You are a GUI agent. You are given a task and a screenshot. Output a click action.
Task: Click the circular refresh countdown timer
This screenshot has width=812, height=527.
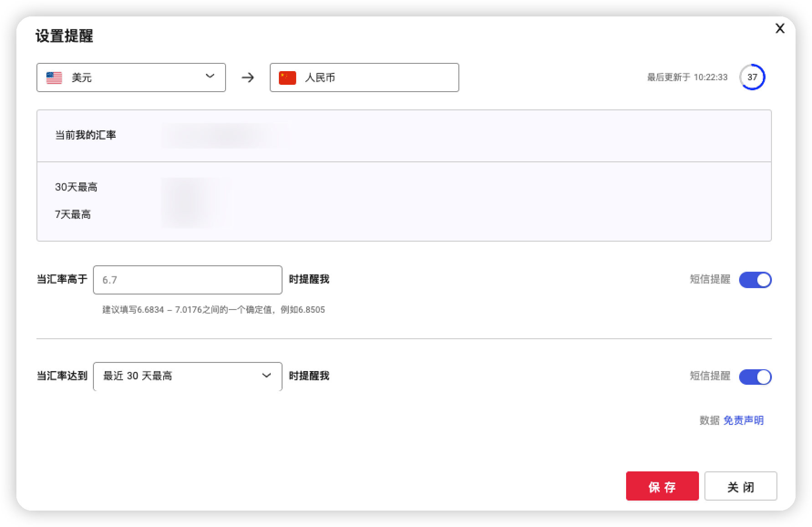coord(752,77)
